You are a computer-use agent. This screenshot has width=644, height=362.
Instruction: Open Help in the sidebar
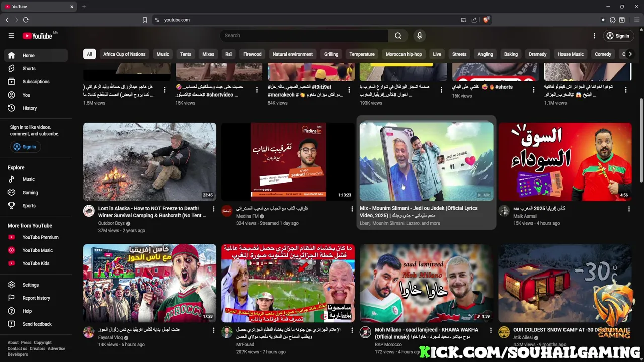pos(35,311)
